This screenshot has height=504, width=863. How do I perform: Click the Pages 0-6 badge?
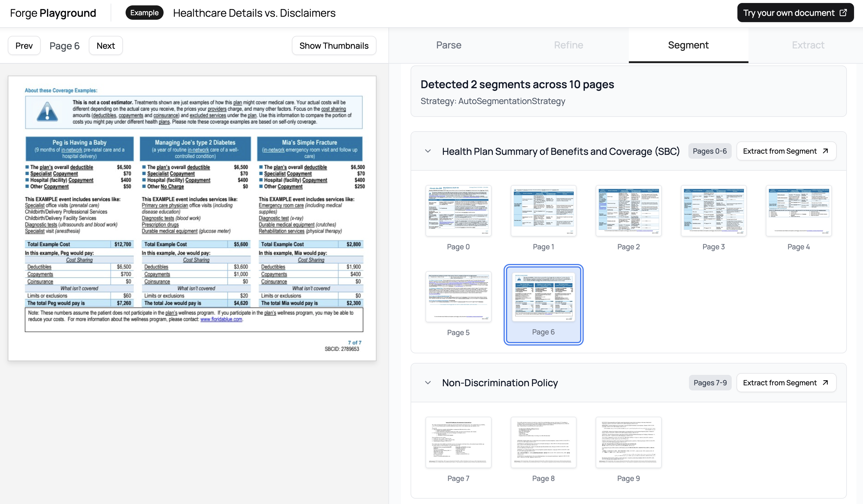(x=709, y=151)
